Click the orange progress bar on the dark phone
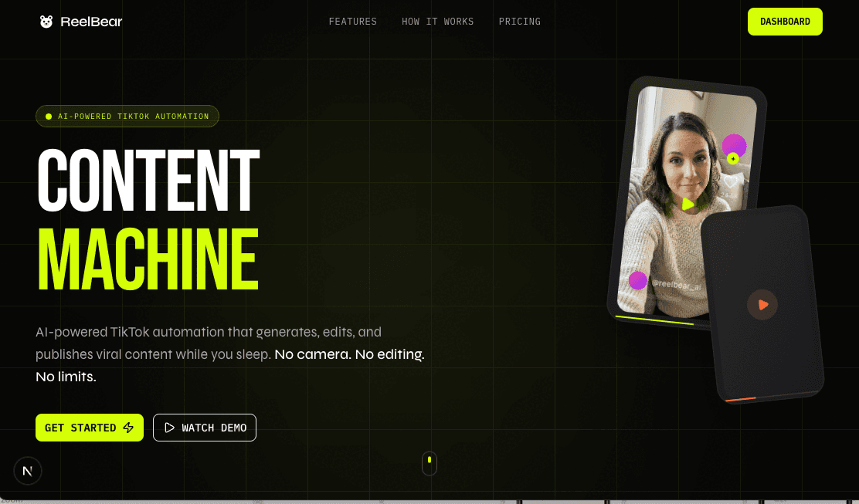The height and width of the screenshot is (504, 859). click(740, 399)
